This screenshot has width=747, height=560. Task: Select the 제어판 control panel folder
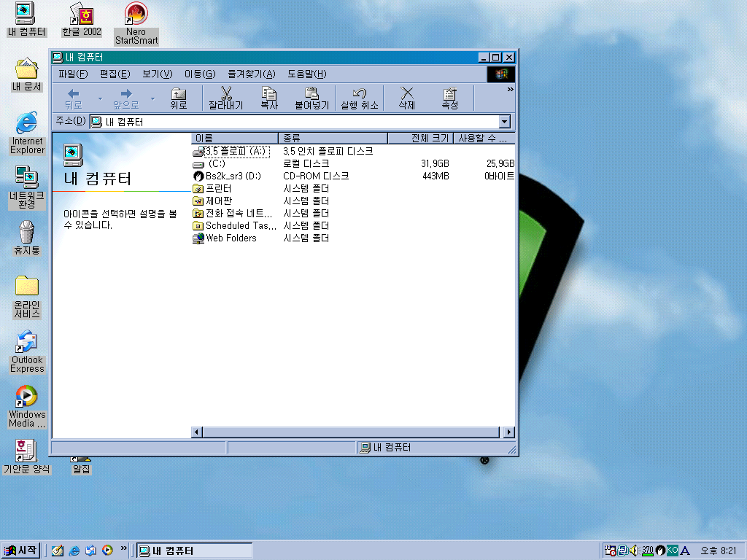click(219, 201)
